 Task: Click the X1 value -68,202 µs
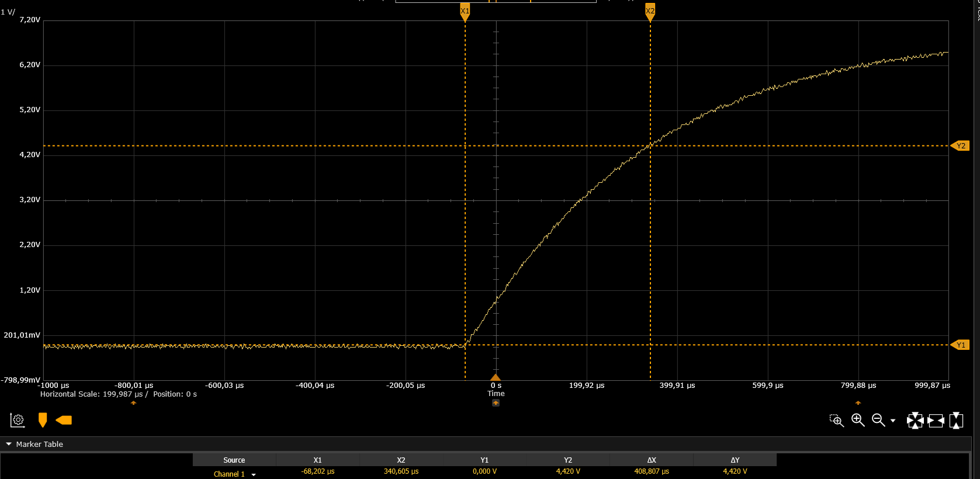318,471
